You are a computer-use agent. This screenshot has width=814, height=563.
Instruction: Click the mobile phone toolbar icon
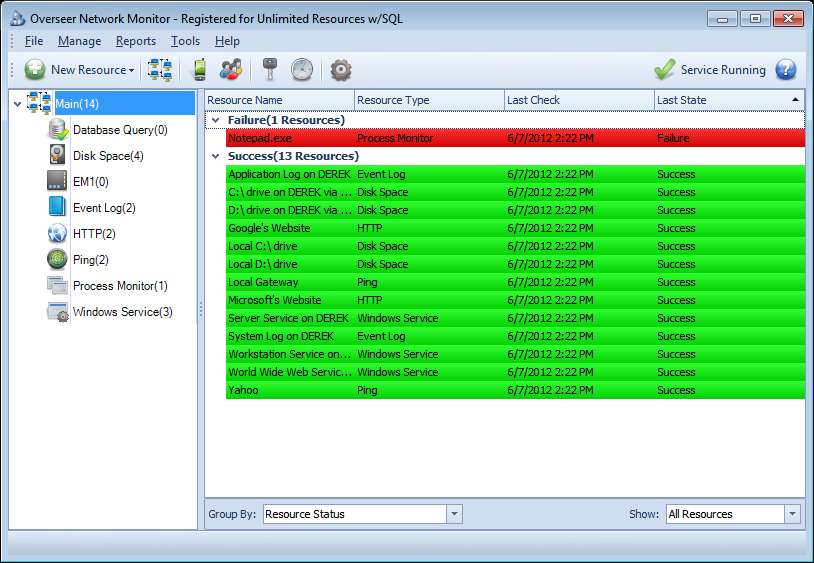tap(199, 70)
